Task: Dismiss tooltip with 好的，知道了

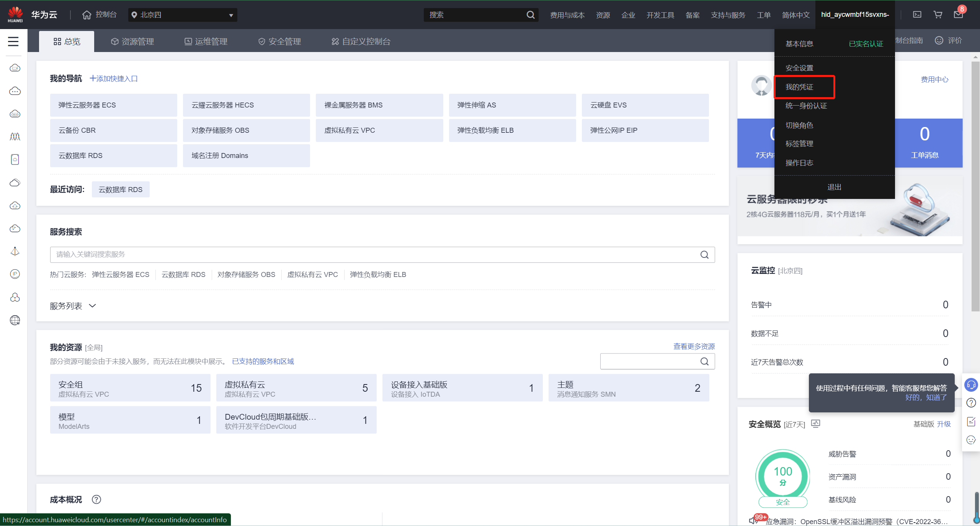Action: click(926, 397)
